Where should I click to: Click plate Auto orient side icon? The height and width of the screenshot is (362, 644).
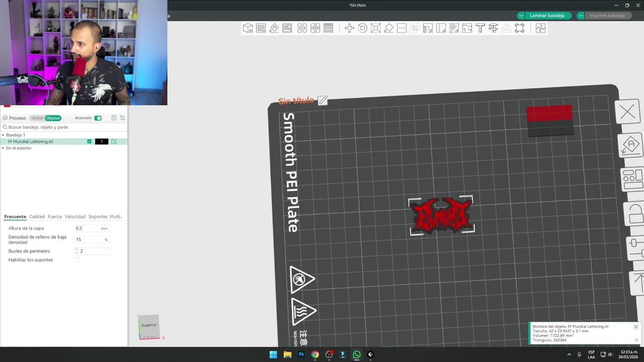point(630,146)
